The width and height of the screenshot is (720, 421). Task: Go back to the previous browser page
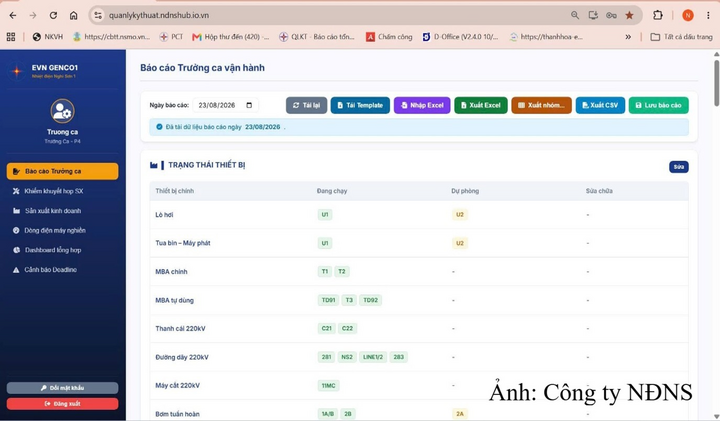point(13,15)
